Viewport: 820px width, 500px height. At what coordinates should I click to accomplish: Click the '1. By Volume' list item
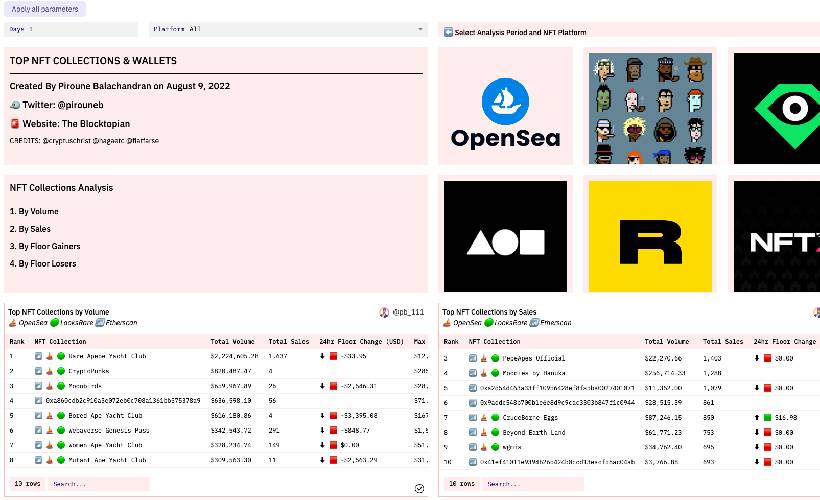(34, 211)
